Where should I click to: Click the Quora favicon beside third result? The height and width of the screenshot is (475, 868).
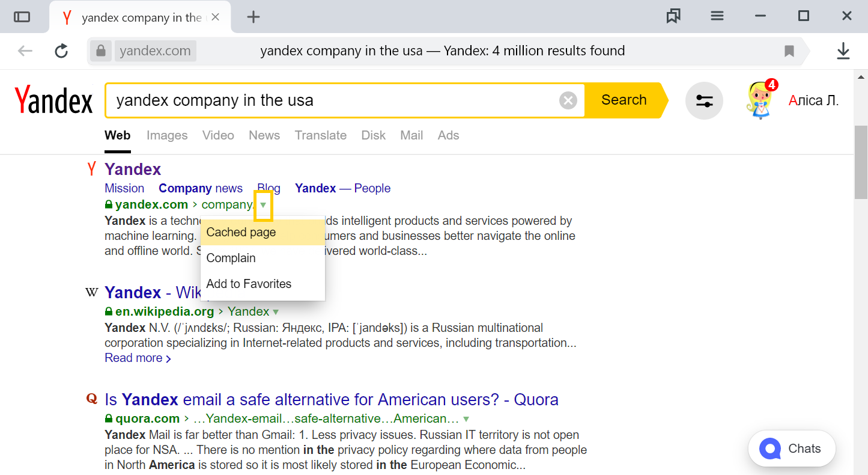[x=92, y=398]
